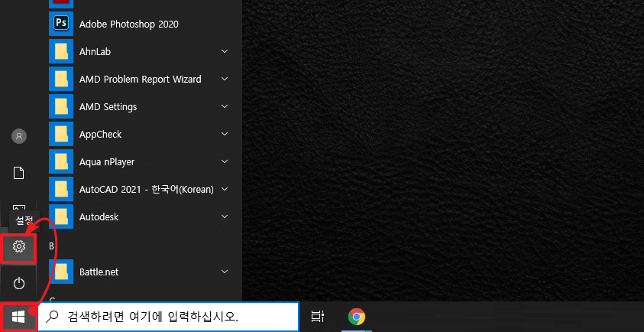Click the AutoCAD 2021 folder icon
644x332 pixels.
pos(61,189)
